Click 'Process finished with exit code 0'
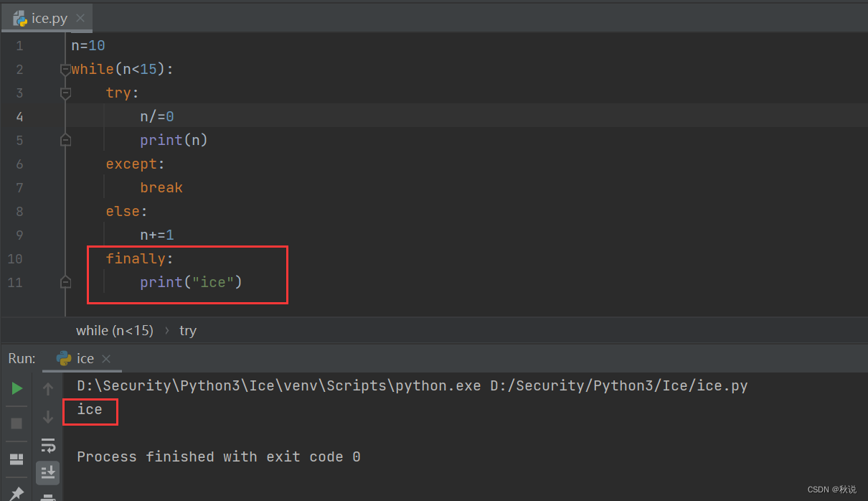Viewport: 868px width, 501px height. coord(219,456)
